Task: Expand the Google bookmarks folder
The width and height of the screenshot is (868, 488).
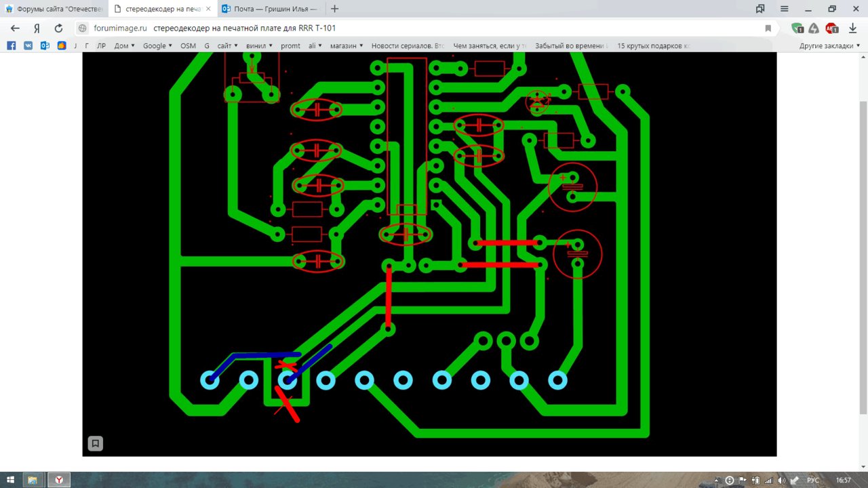Action: (x=157, y=45)
